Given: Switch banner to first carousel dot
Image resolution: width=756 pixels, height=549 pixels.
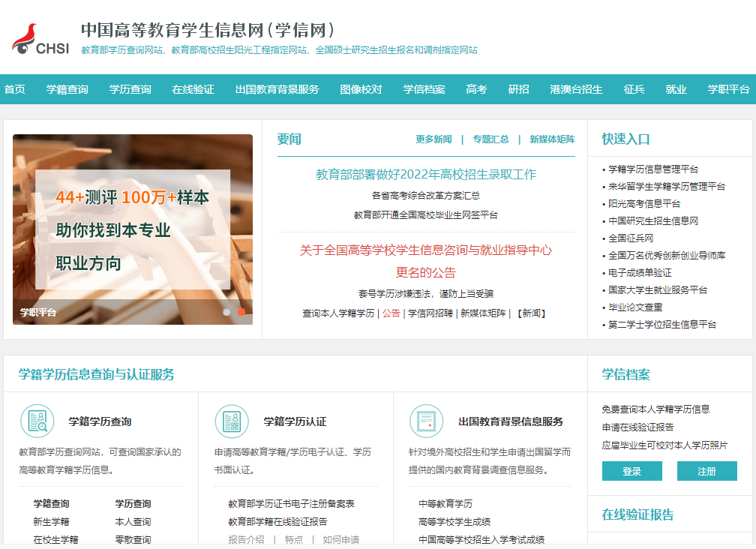Looking at the screenshot, I should click(226, 312).
